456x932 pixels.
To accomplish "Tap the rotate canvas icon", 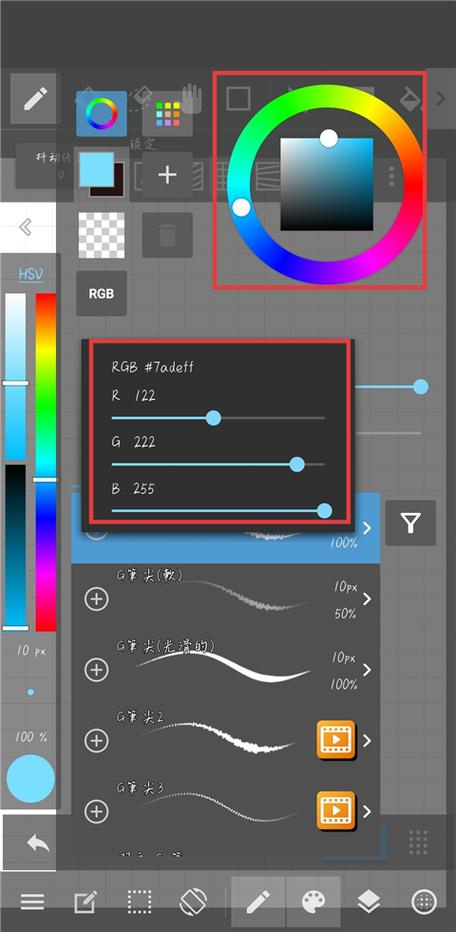I will click(x=193, y=902).
